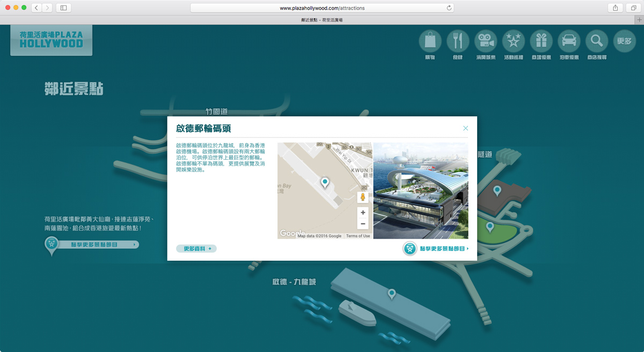Click the fork and knife dining icon
The image size is (644, 352).
click(458, 41)
